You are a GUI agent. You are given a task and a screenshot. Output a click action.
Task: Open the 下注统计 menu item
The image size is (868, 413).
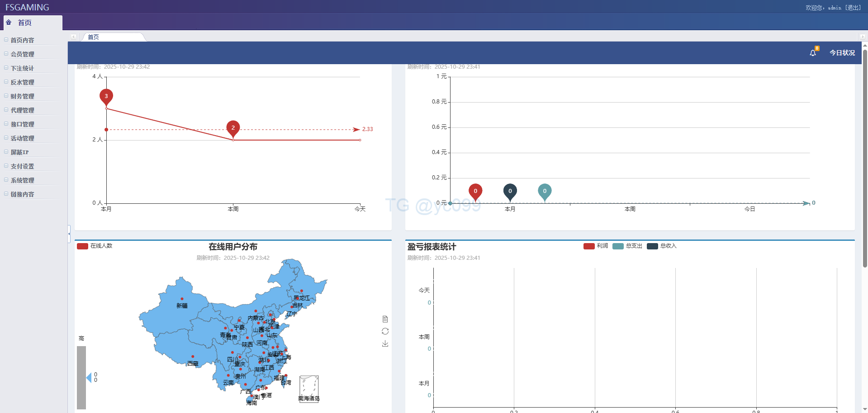(x=23, y=68)
